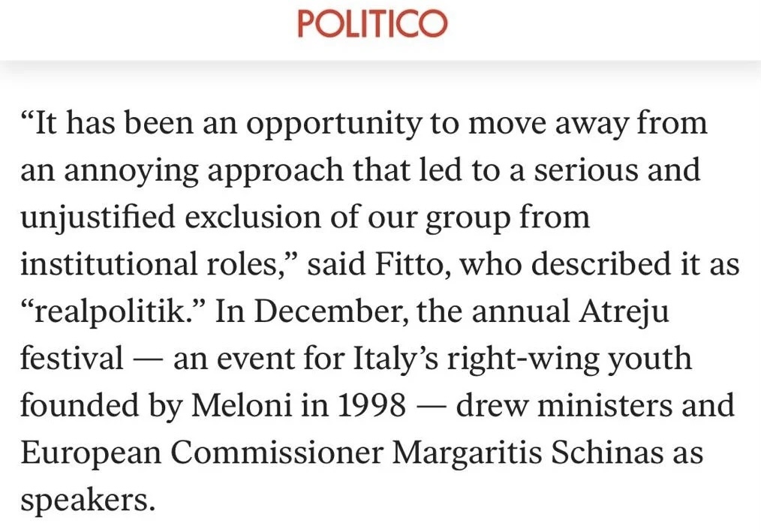The width and height of the screenshot is (761, 532).
Task: Click the word "realpolitik" in the article
Action: pos(111,311)
